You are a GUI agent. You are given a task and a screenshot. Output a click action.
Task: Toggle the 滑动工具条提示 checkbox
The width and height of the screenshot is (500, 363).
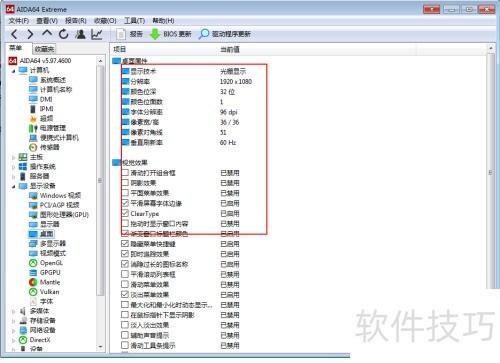(x=125, y=345)
